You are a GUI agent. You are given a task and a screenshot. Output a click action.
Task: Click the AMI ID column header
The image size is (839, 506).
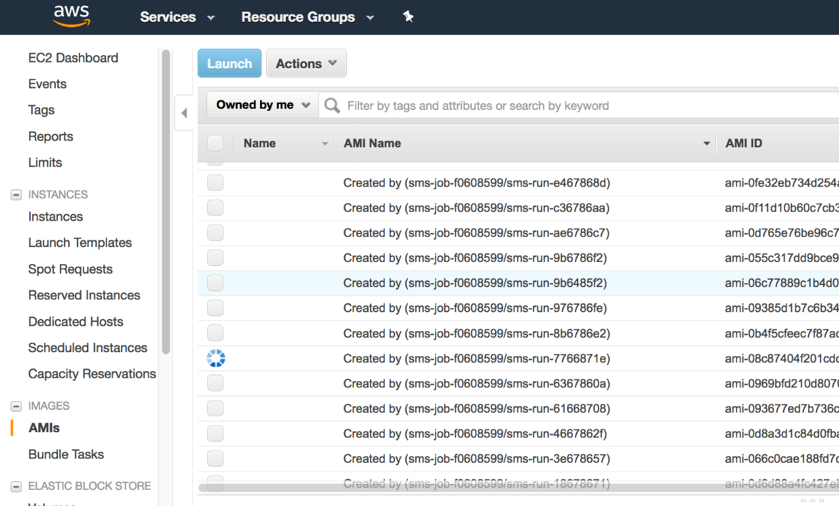(x=744, y=143)
